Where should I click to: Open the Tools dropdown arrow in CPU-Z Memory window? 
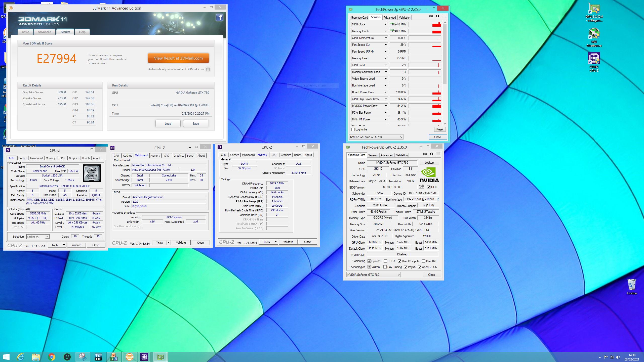(276, 242)
